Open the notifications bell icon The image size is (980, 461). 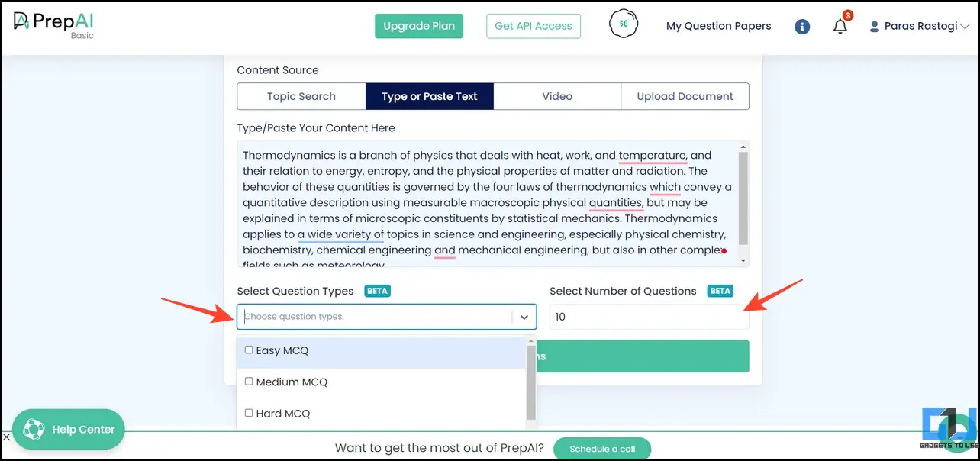coord(840,26)
